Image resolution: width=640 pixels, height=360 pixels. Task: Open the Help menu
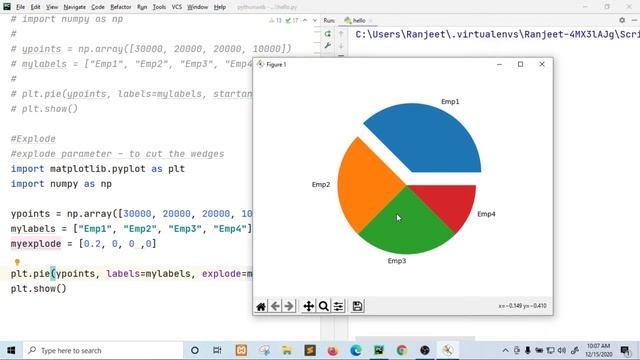[220, 7]
